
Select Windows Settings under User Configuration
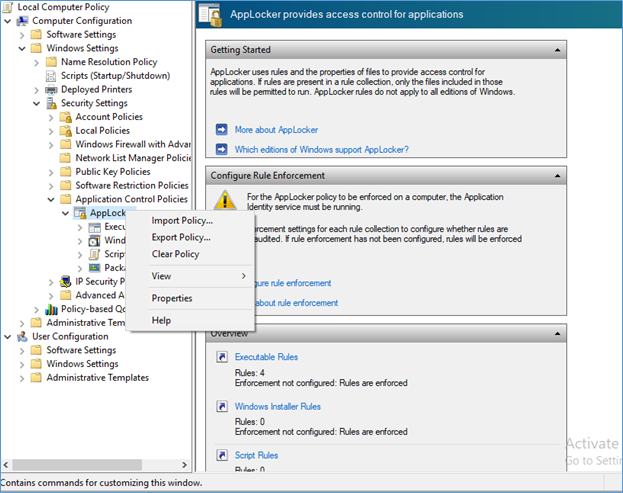(82, 364)
